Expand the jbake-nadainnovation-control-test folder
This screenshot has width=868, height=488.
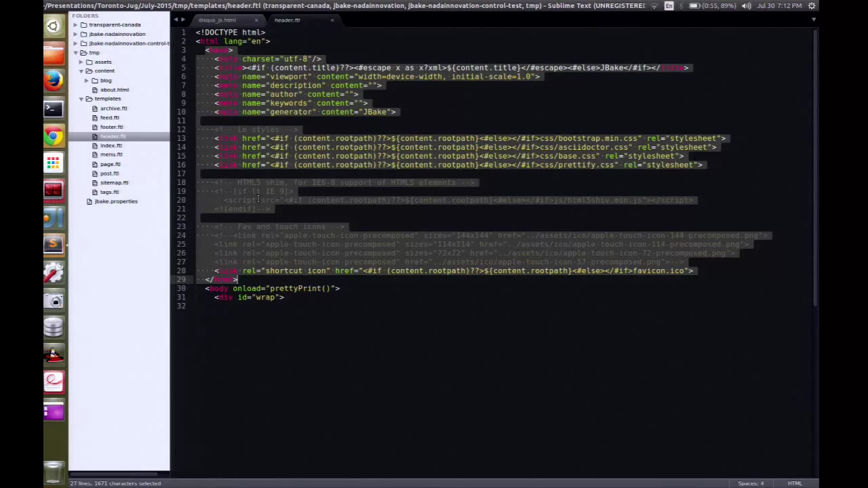coord(75,43)
